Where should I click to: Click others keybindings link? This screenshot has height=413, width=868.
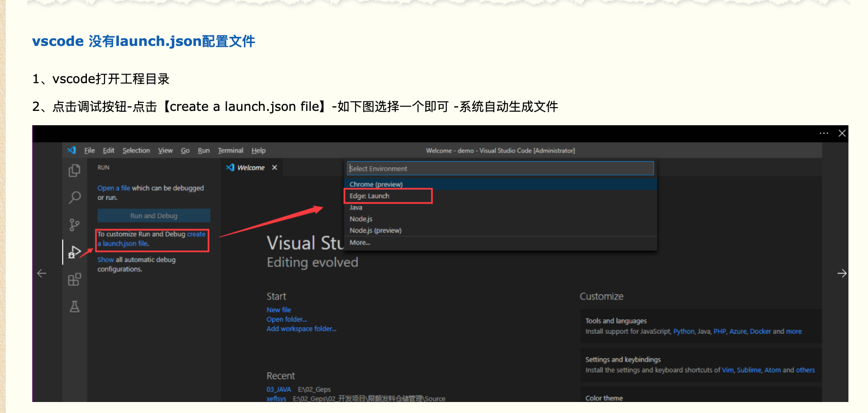click(805, 370)
